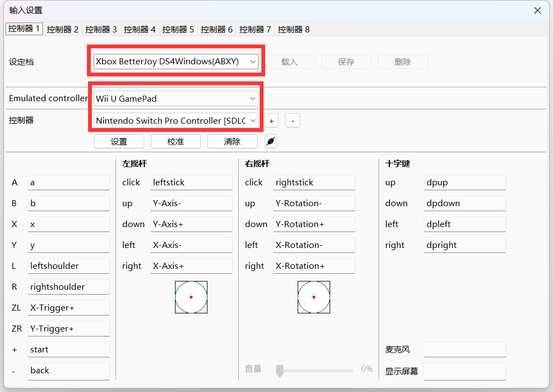Switch to the 控制器 7 tab

pyautogui.click(x=255, y=29)
